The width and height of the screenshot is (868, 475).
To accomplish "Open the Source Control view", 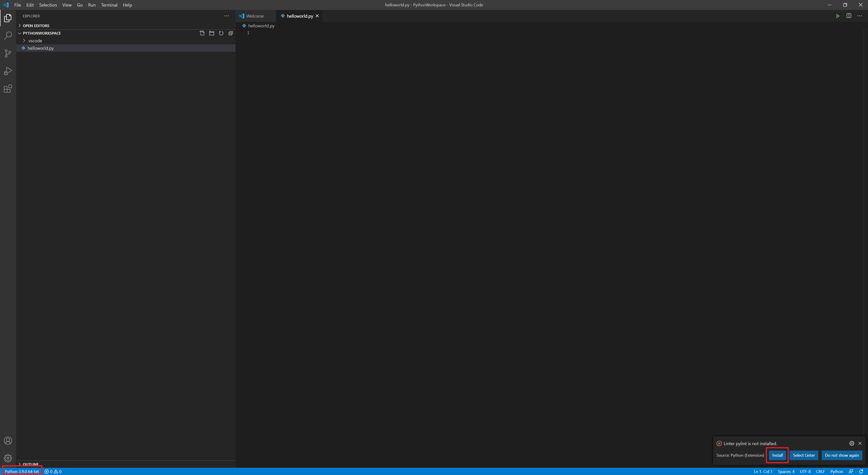I will (8, 53).
